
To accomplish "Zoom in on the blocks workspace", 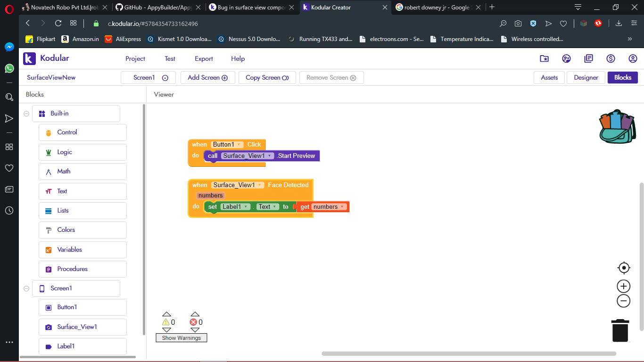I will click(x=624, y=286).
